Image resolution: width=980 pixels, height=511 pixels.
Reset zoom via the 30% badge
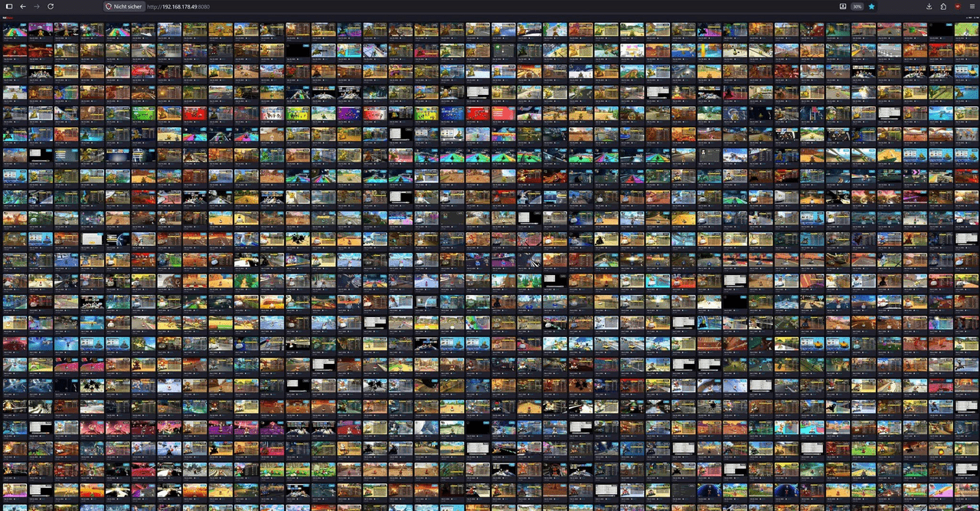tap(857, 6)
